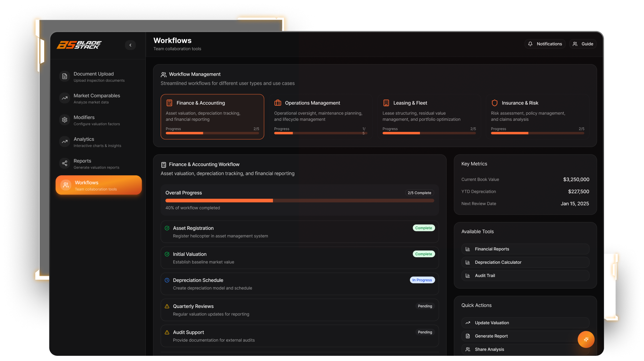Click the Initial Valuation green check icon

click(x=167, y=254)
